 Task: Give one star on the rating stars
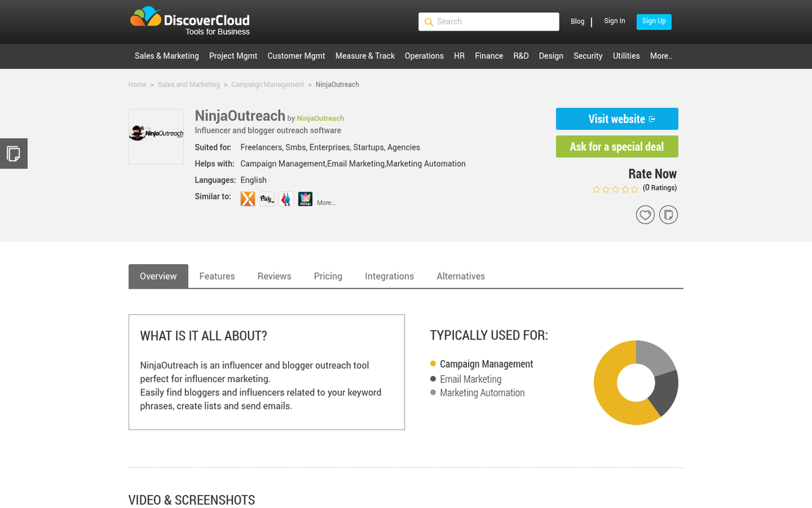click(595, 190)
